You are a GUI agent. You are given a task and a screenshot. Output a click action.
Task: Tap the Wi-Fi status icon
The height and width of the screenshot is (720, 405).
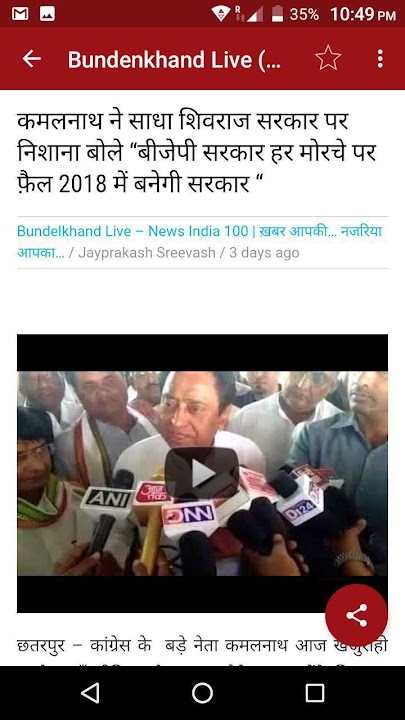coord(220,14)
